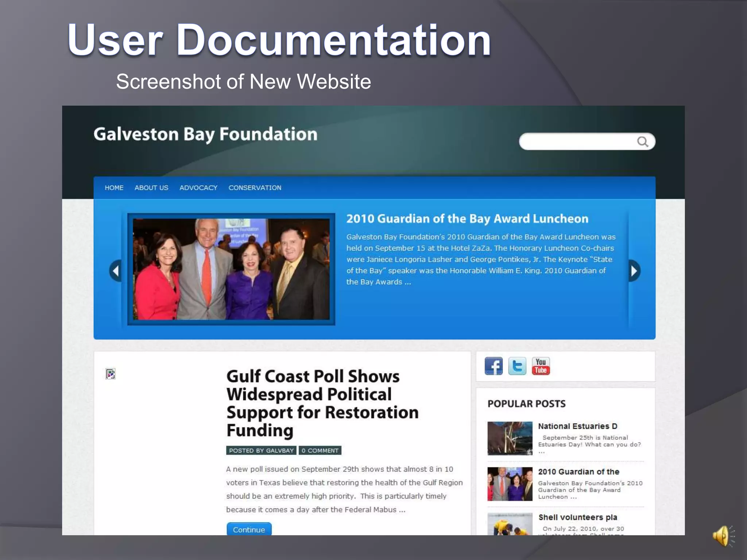The width and height of the screenshot is (747, 560).
Task: Click the Screenshot of New Website subtitle
Action: click(244, 81)
